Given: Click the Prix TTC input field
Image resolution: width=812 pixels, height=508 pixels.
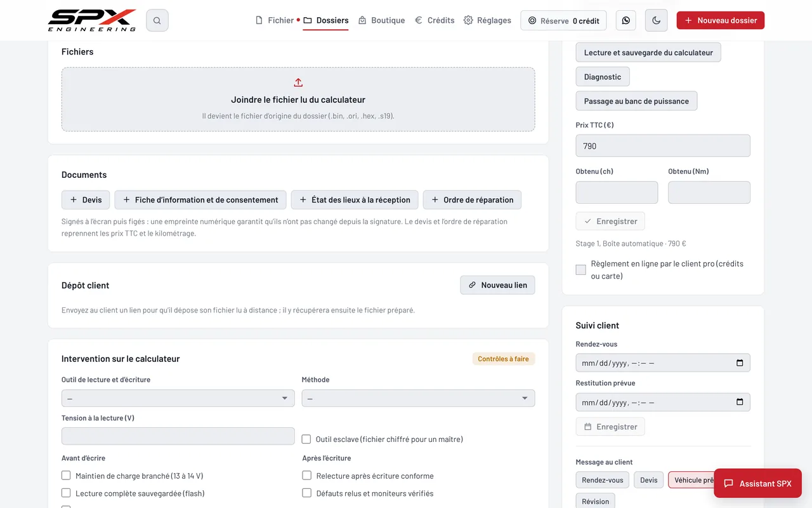Looking at the screenshot, I should click(663, 145).
